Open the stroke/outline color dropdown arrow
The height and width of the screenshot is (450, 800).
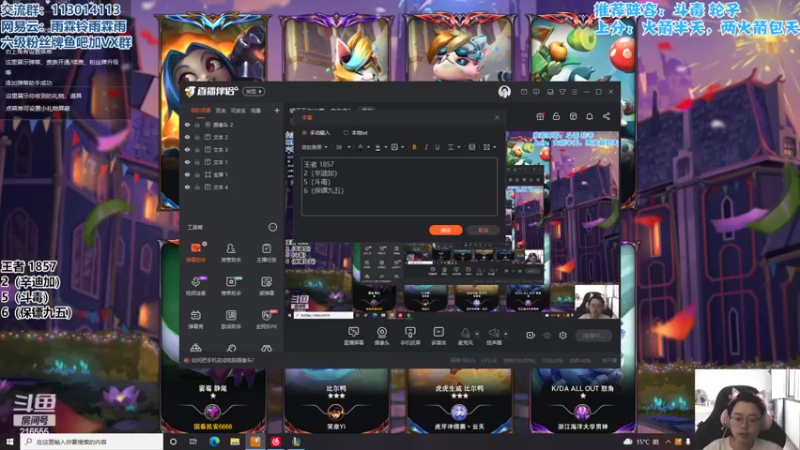coord(385,147)
